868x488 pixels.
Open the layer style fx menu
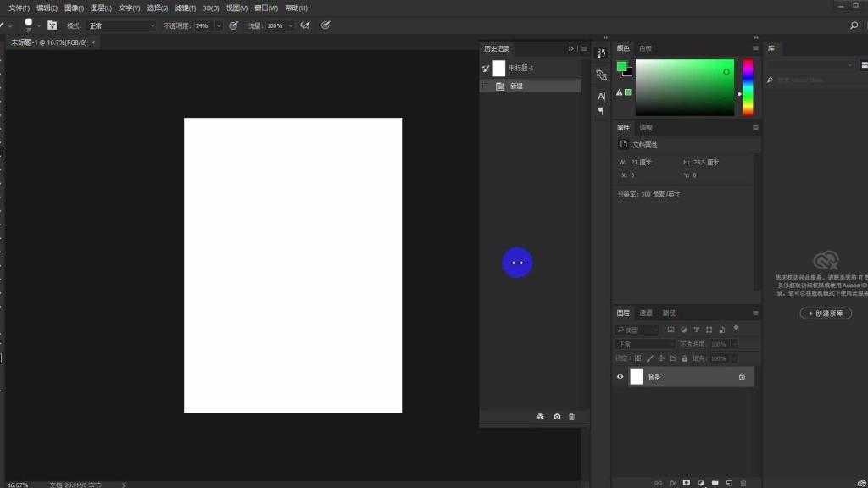point(672,483)
